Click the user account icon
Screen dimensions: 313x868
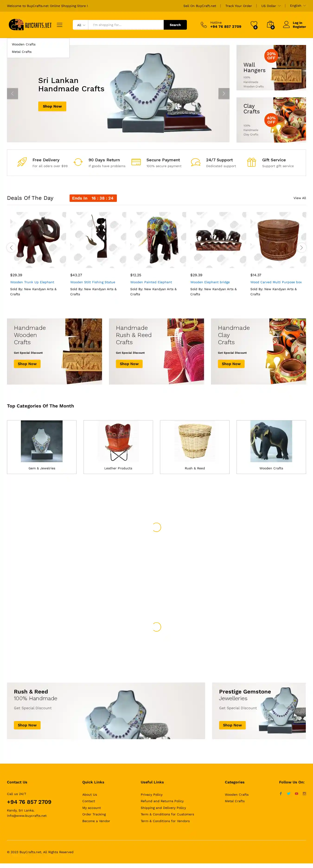pyautogui.click(x=286, y=25)
